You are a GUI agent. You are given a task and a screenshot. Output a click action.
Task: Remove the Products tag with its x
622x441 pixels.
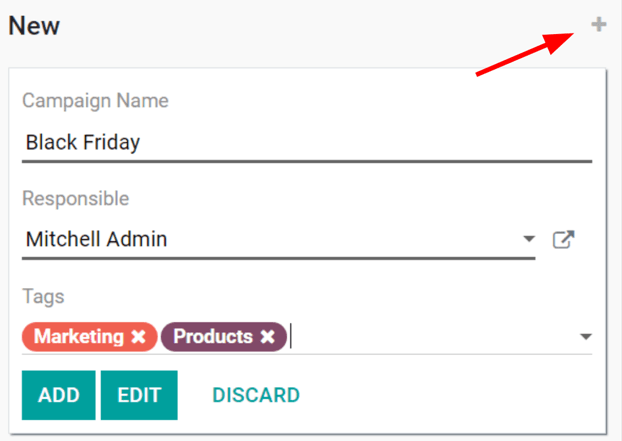click(267, 337)
